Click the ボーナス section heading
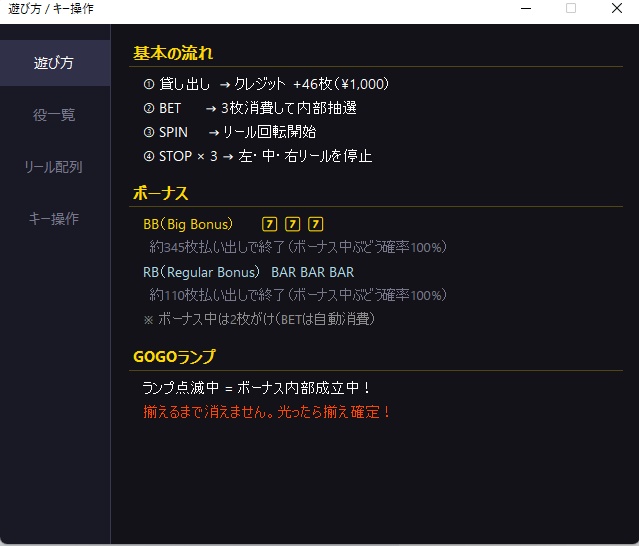 (161, 193)
